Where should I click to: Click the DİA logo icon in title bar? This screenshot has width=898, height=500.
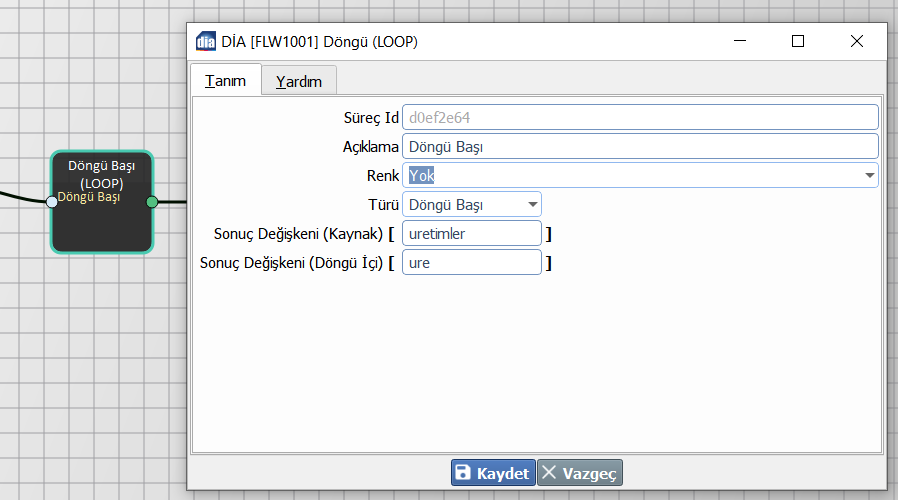(x=206, y=42)
